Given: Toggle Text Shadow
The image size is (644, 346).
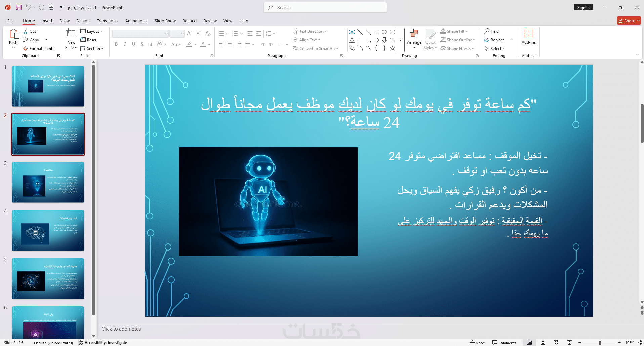Looking at the screenshot, I should click(142, 44).
